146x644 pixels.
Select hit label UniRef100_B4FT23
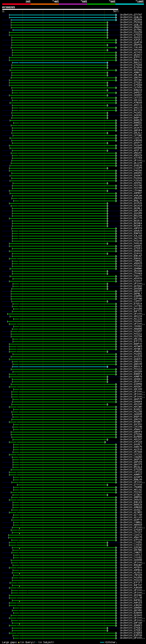[131, 311]
